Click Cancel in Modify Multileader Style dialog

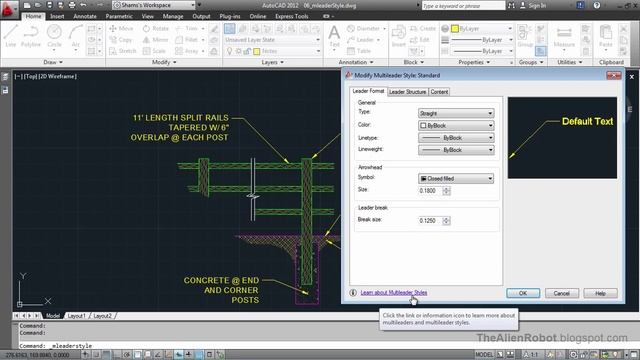(562, 293)
